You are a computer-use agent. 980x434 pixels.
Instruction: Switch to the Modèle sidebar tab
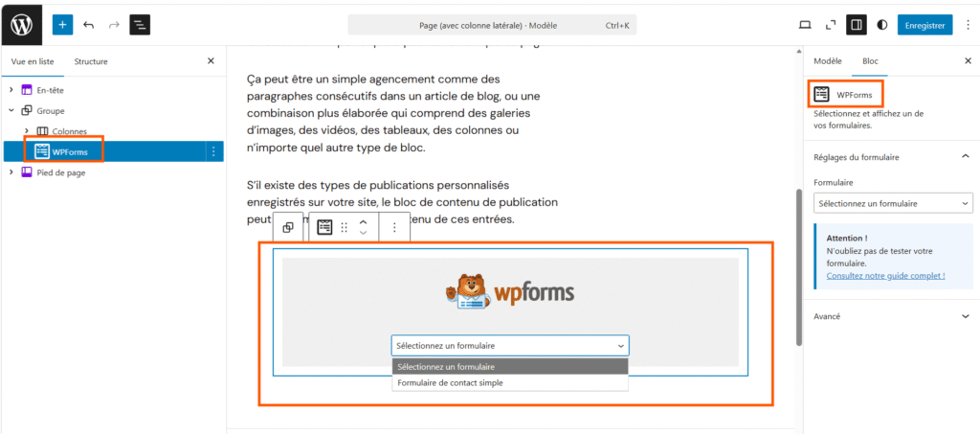coord(828,60)
